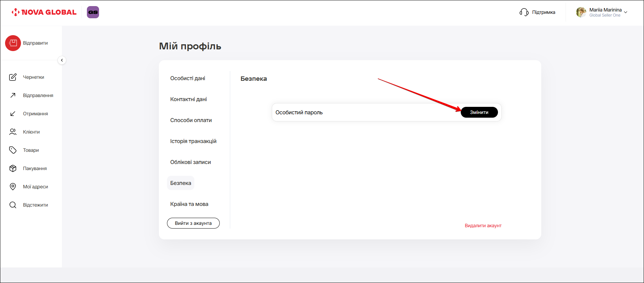Click the purple GS badge icon
This screenshot has height=283, width=644.
tap(93, 12)
